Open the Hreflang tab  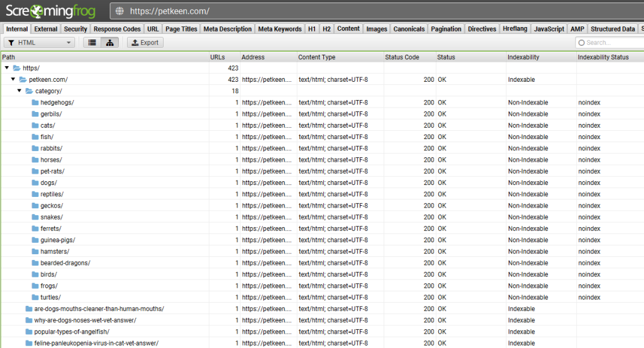pos(515,28)
